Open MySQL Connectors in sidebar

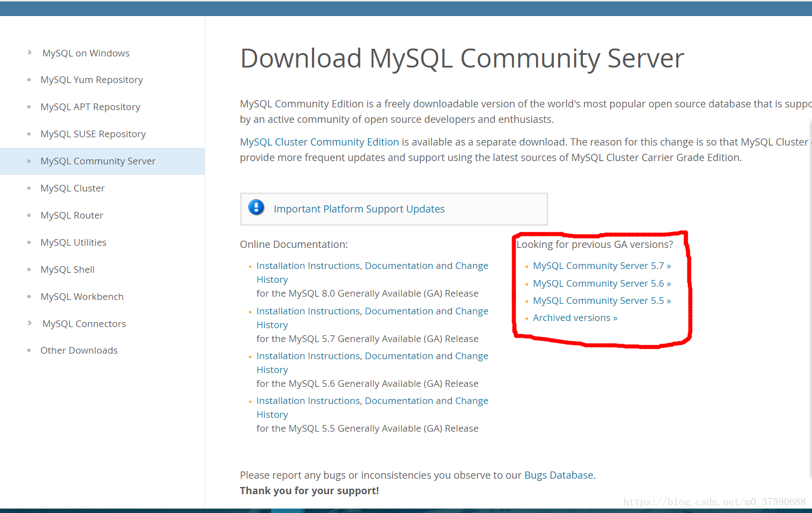[84, 324]
